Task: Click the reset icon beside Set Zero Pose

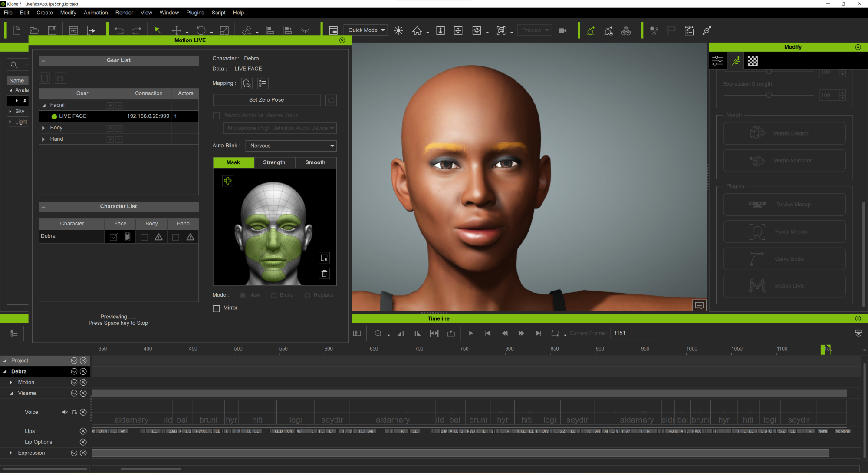Action: pyautogui.click(x=331, y=100)
